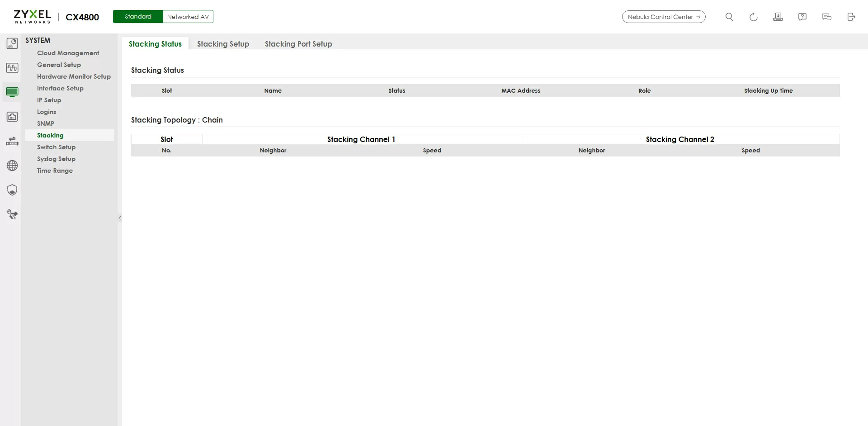Go to Cloud Management in System menu
Image resolution: width=868 pixels, height=426 pixels.
(68, 53)
